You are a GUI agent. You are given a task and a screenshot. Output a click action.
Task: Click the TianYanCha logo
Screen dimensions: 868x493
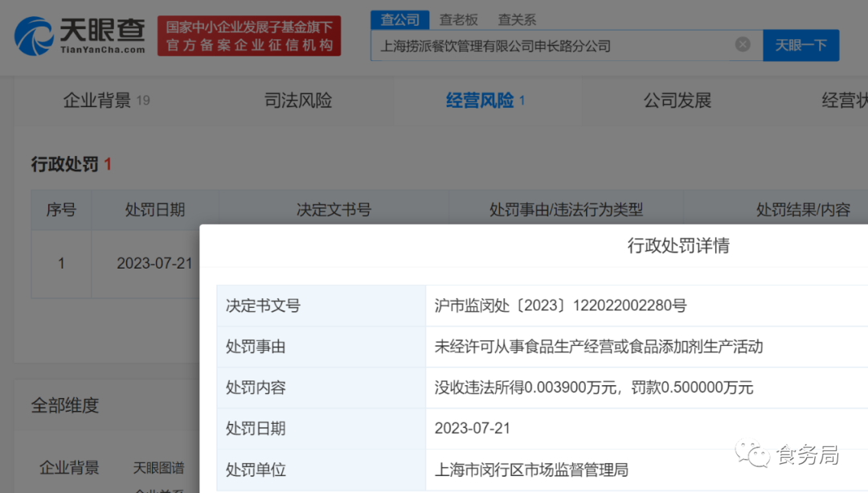coord(80,36)
